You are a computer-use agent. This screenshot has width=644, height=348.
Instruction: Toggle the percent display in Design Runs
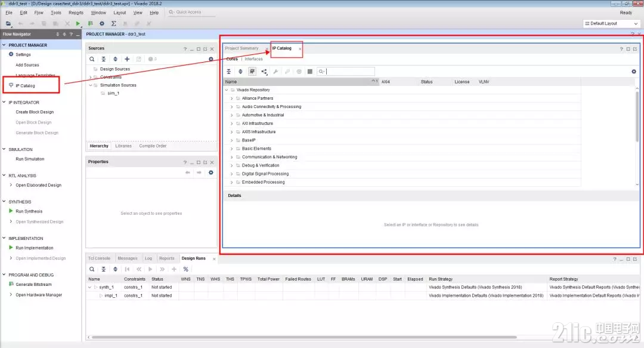coord(185,269)
